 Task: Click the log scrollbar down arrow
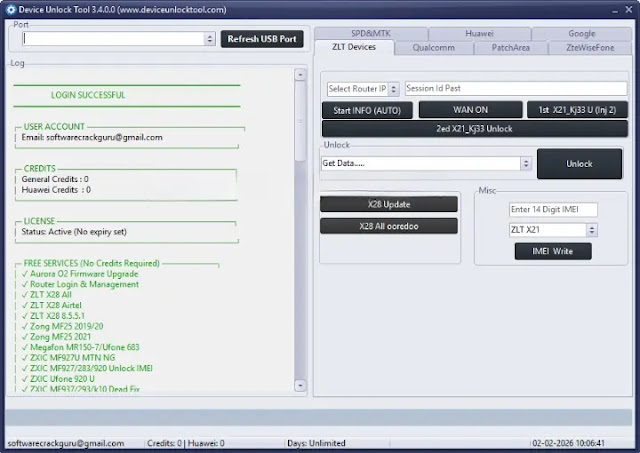click(x=301, y=385)
